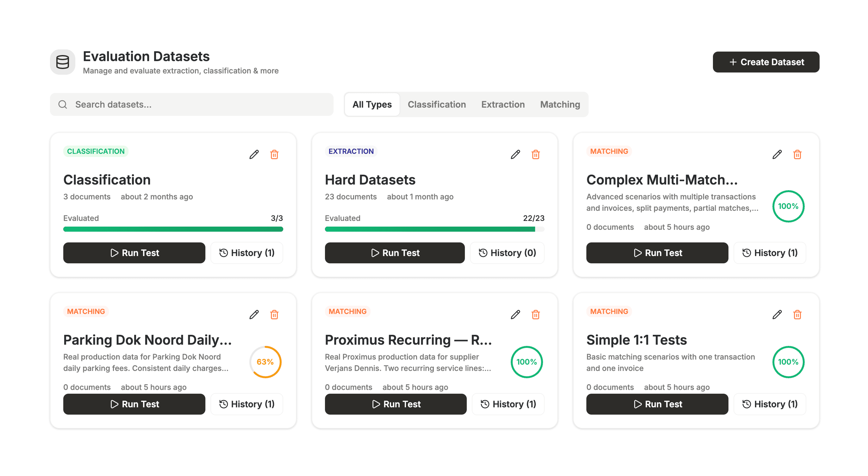Click the Hard Datasets evaluated progress bar

pos(434,229)
